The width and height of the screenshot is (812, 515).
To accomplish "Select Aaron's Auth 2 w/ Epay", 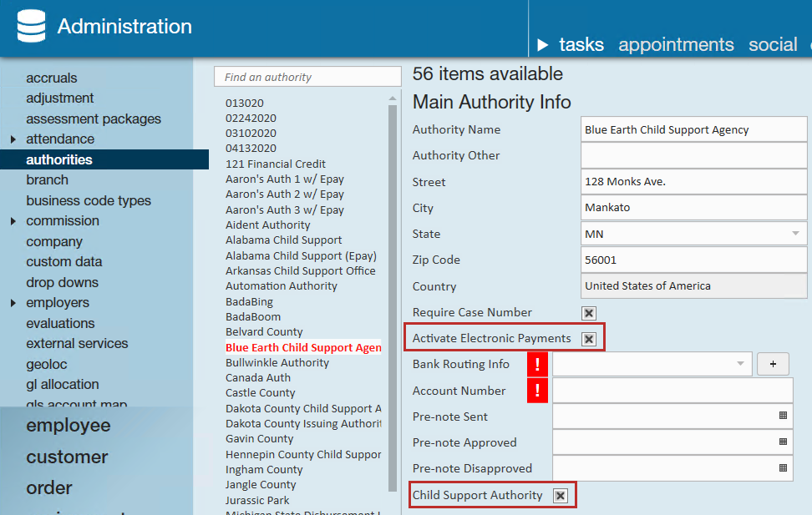I will coord(285,194).
